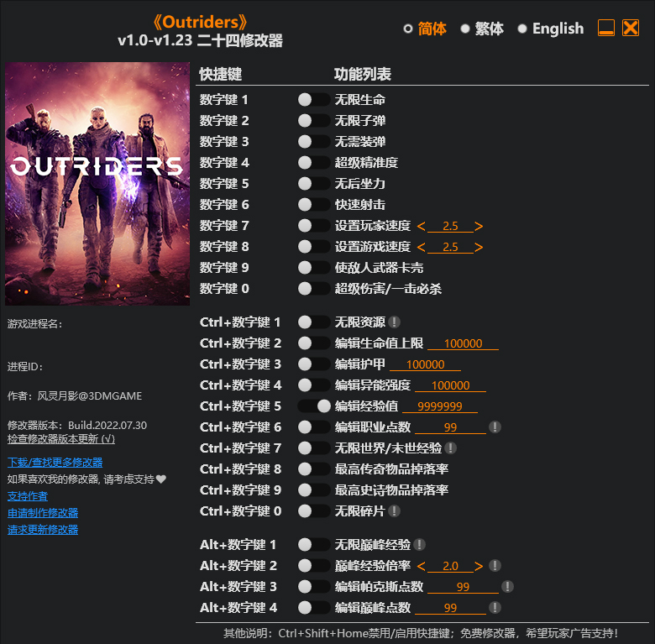
Task: Click the info icon next to 无限资源
Action: pos(394,322)
